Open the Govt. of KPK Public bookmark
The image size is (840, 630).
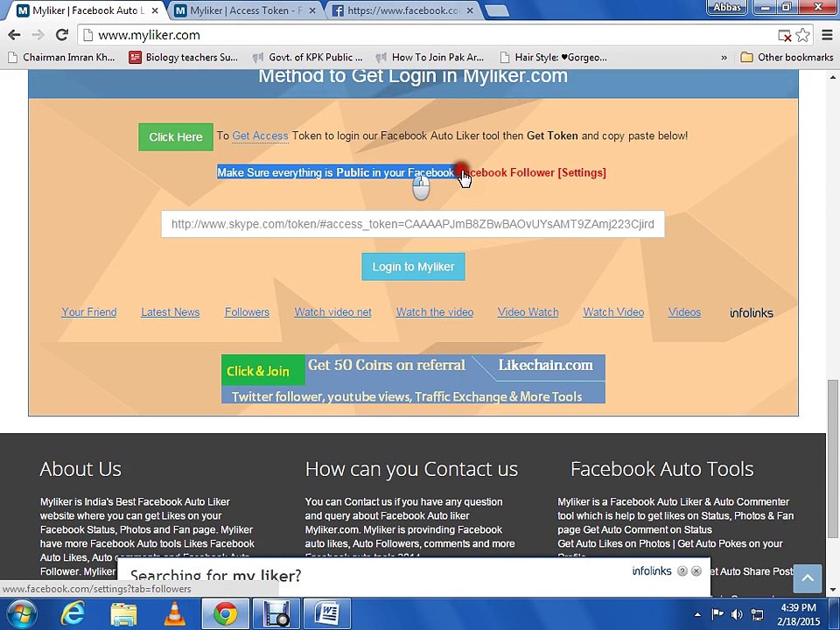point(308,58)
